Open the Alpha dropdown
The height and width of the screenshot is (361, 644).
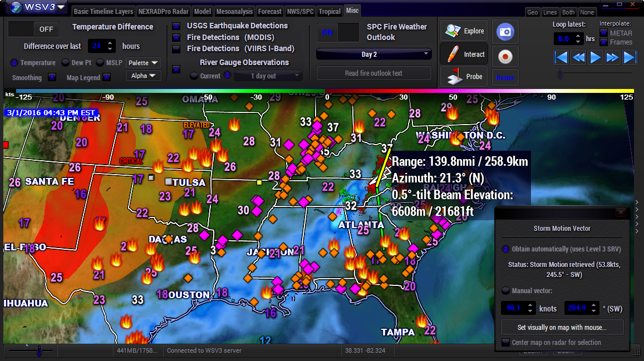[x=143, y=76]
